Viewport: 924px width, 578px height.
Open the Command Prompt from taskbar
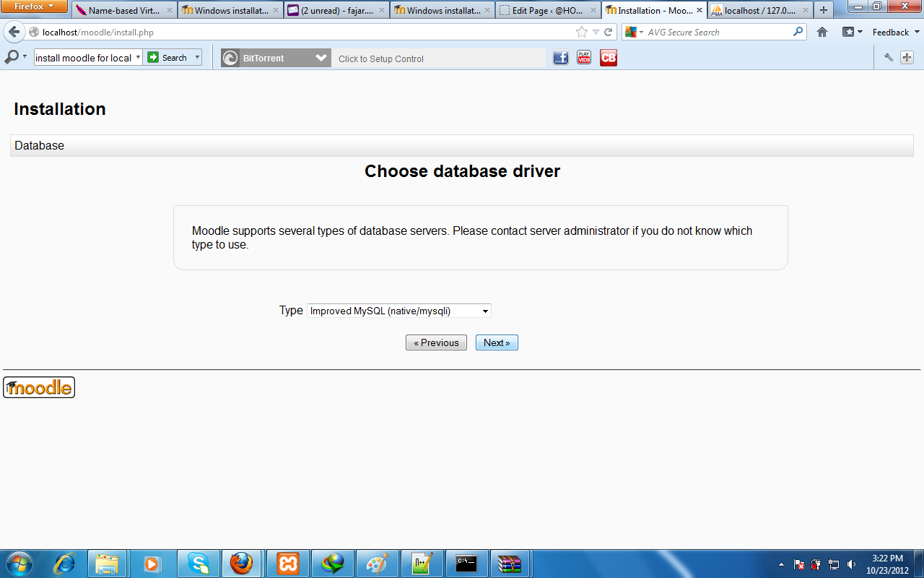click(466, 563)
